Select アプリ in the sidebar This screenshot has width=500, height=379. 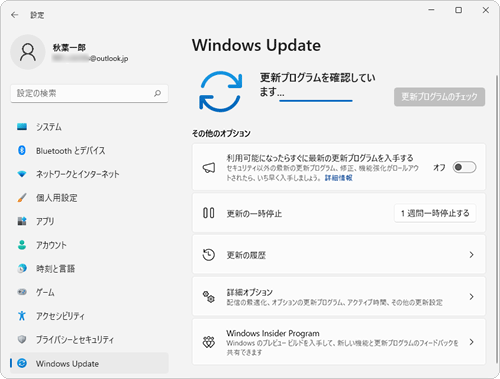pos(89,221)
